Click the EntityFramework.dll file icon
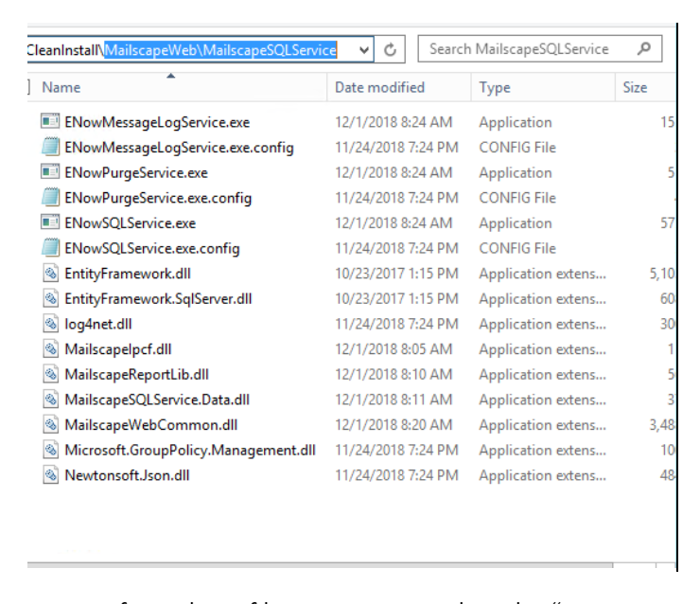The image size is (700, 604). click(50, 273)
